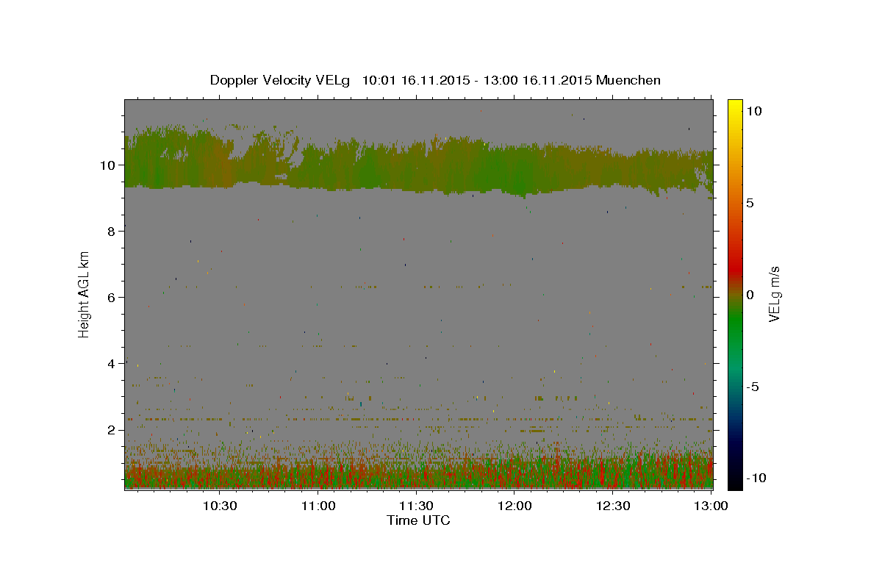Image resolution: width=882 pixels, height=588 pixels.
Task: Click the '11:30' time tick label
Action: point(416,506)
